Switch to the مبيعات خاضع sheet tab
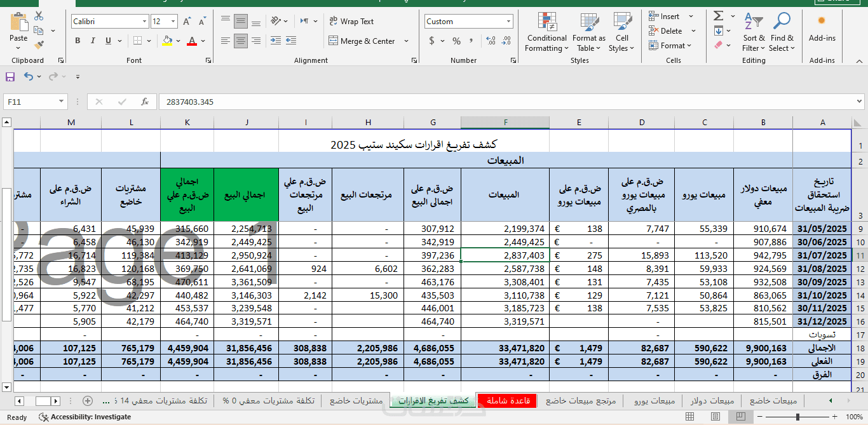The image size is (868, 425). click(x=773, y=401)
